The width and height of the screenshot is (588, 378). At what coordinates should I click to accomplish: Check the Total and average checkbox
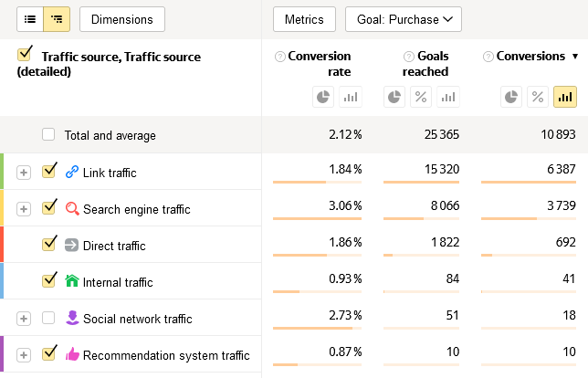point(48,135)
